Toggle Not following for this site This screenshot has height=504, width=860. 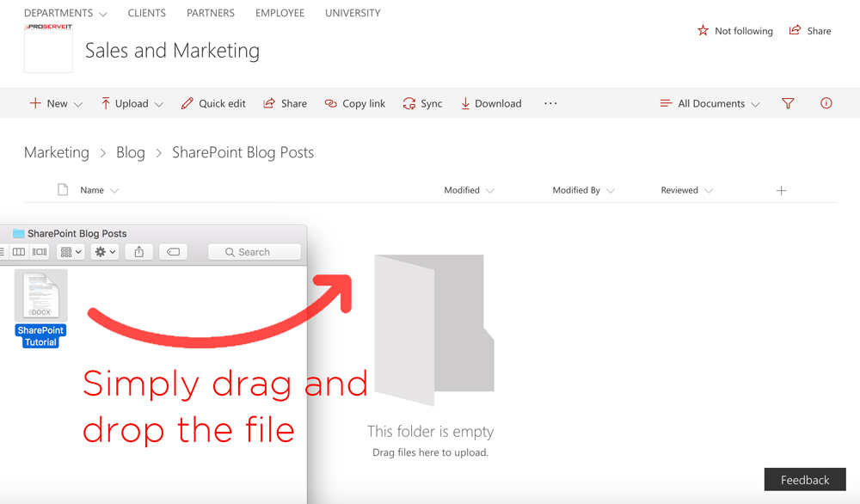click(x=735, y=30)
